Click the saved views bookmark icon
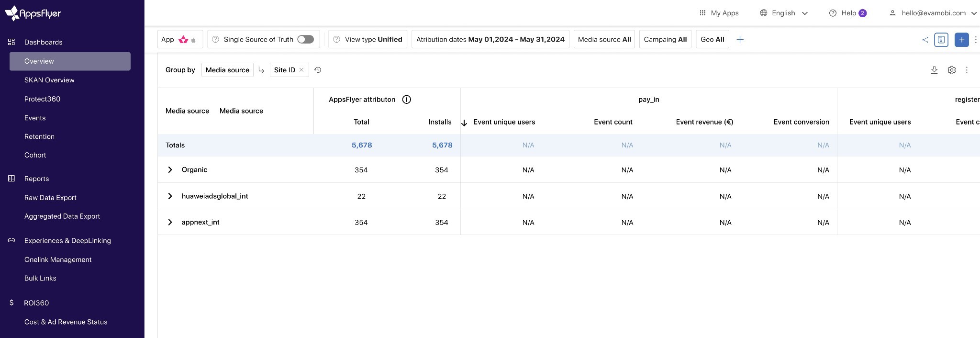Viewport: 980px width, 338px height. coord(941,40)
